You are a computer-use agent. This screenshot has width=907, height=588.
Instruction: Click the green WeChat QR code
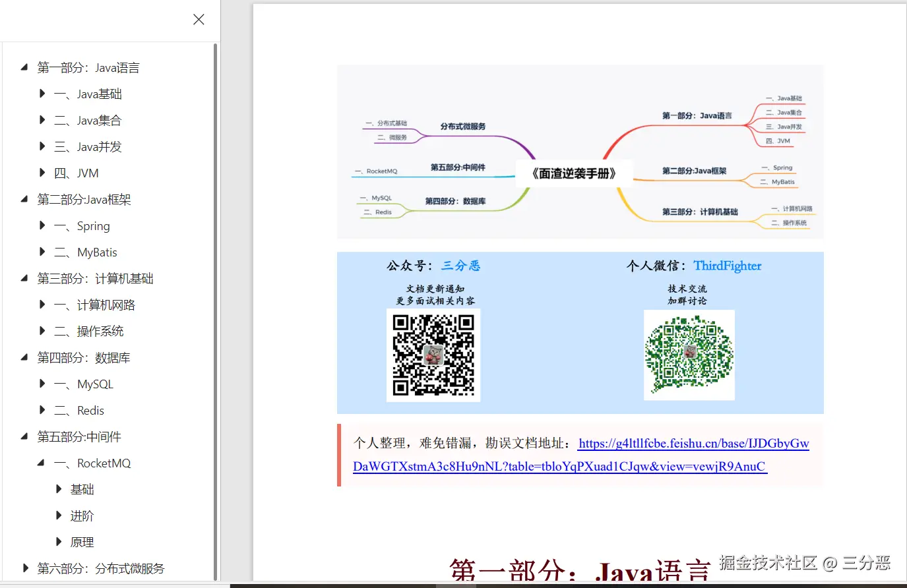[x=689, y=355]
